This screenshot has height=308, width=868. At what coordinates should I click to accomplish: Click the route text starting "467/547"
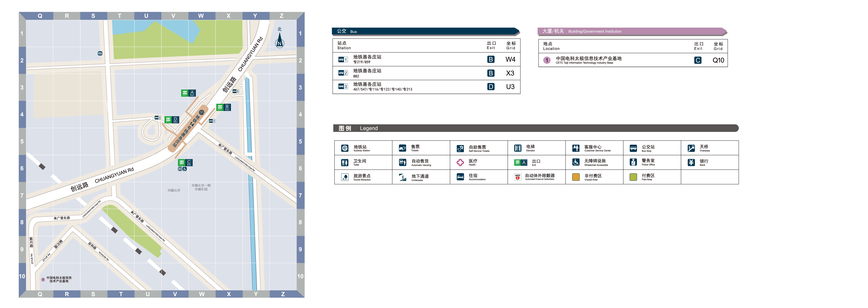pos(383,90)
